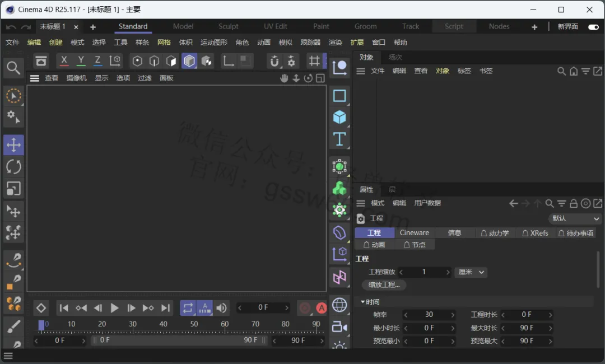Toggle the Y axis lock
605x364 pixels.
pyautogui.click(x=81, y=61)
